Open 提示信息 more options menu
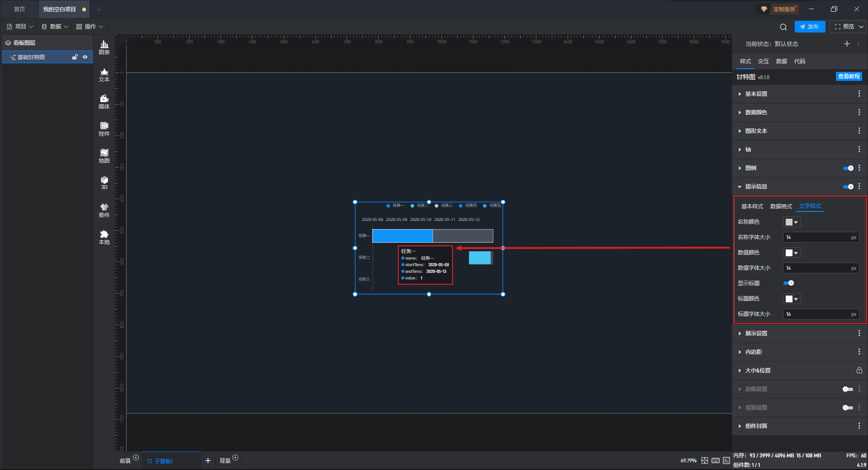The image size is (868, 470). pos(859,186)
